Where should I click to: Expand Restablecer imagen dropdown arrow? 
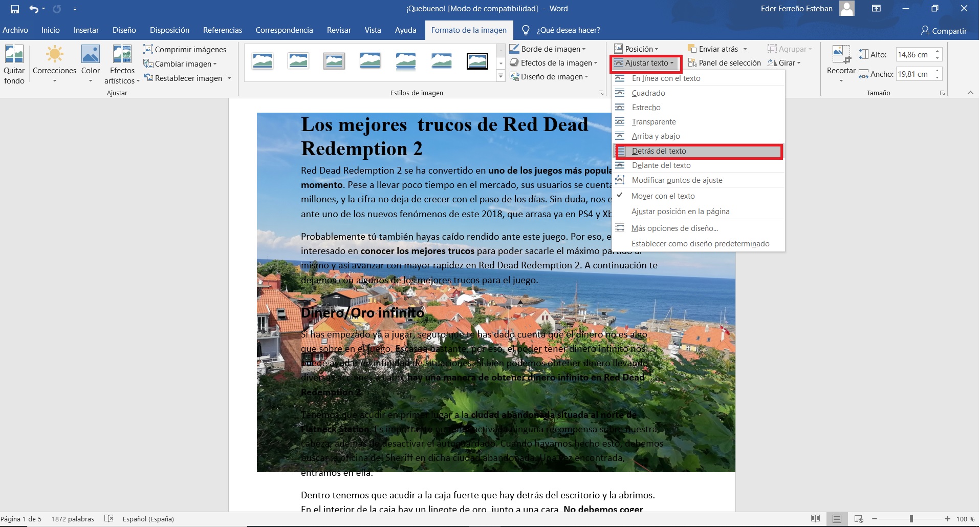click(229, 78)
